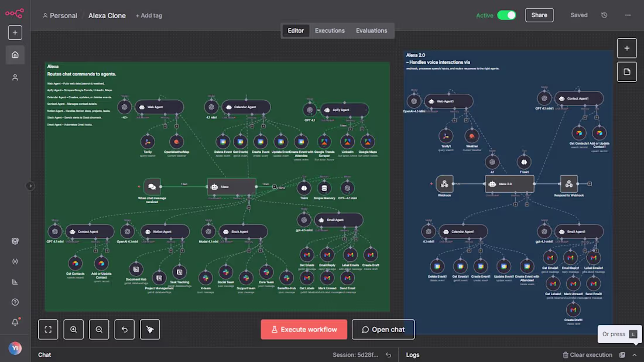Select the Web Agent1 node
644x362 pixels.
(449, 101)
